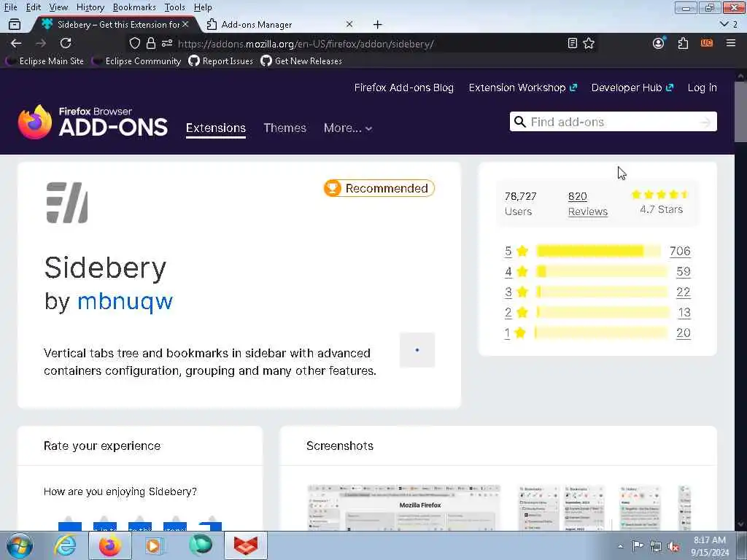Close the Sidebery extension tab
The height and width of the screenshot is (560, 747).
pyautogui.click(x=185, y=24)
